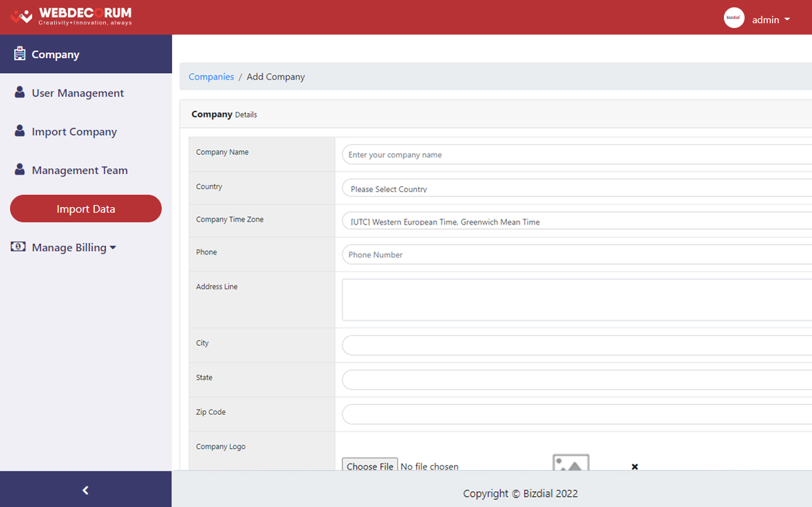This screenshot has height=507, width=812.
Task: Click the Add Company breadcrumb text
Action: tap(276, 77)
